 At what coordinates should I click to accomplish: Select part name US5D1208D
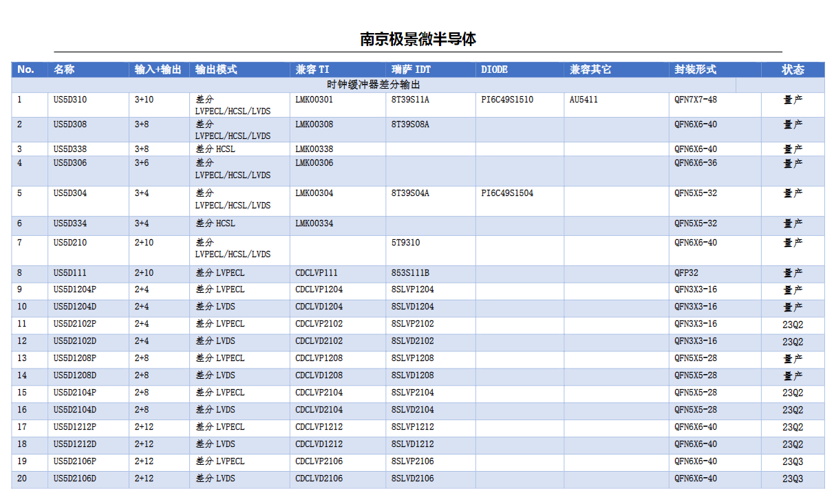pyautogui.click(x=75, y=375)
